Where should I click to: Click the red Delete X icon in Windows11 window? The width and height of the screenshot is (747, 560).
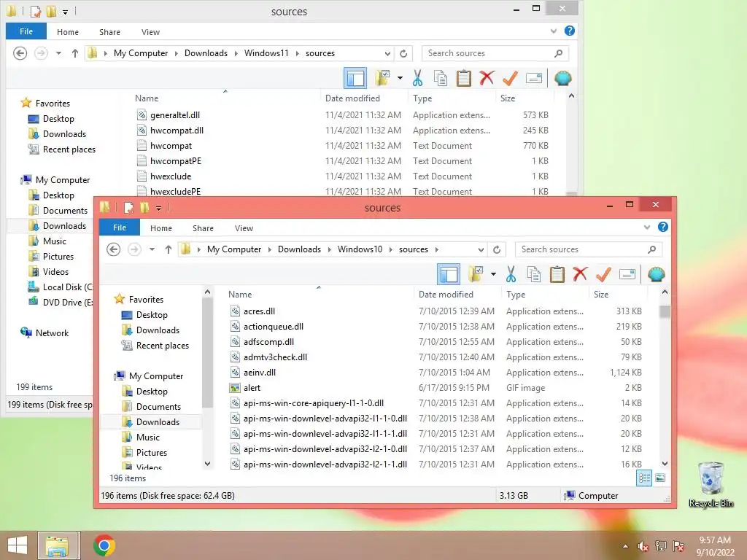click(487, 78)
